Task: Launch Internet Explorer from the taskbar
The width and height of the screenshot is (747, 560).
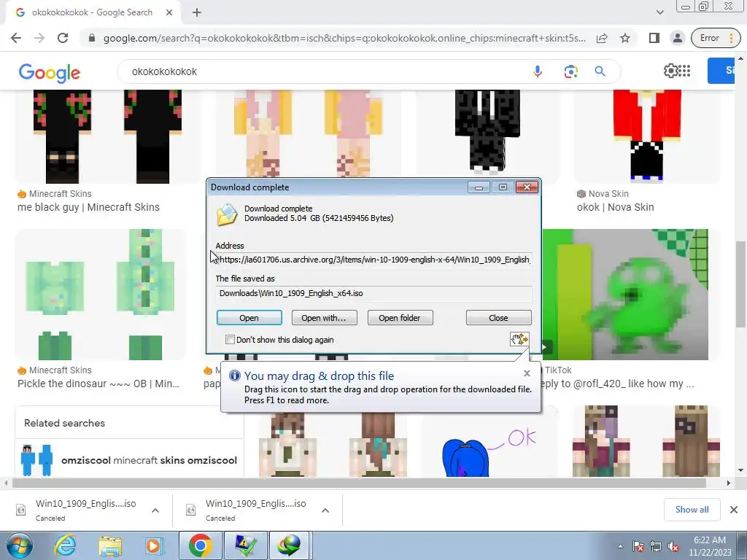Action: [x=65, y=545]
